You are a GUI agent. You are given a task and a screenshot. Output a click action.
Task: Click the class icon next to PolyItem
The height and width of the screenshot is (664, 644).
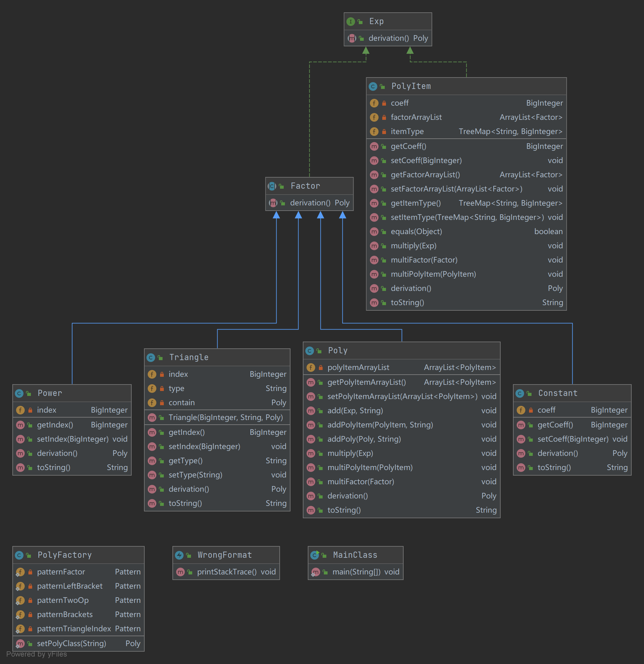373,86
